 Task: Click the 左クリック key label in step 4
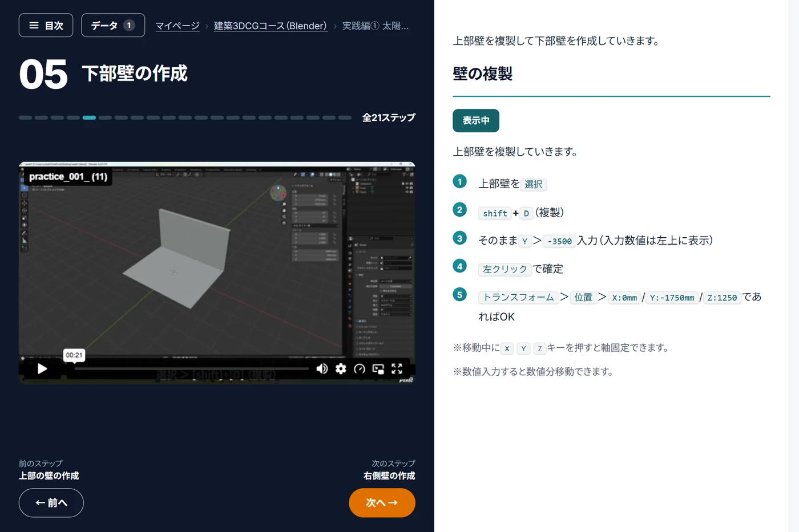click(x=505, y=269)
